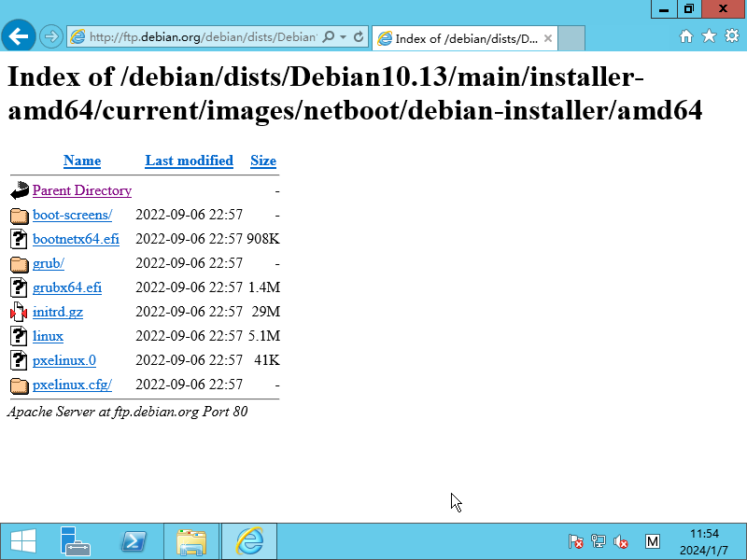
Task: Open the network status tray icon
Action: click(599, 541)
